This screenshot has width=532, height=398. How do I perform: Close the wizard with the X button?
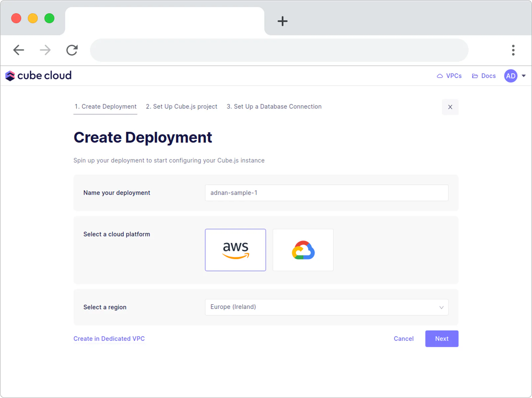point(450,107)
